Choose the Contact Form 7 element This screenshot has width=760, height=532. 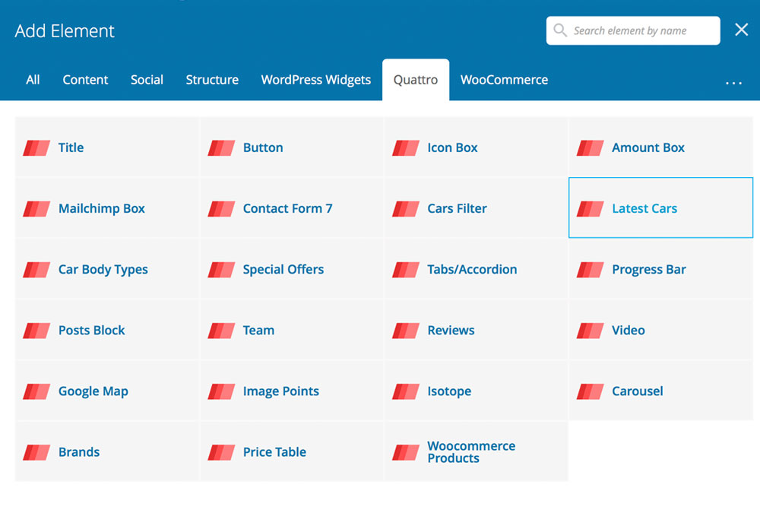(x=291, y=208)
